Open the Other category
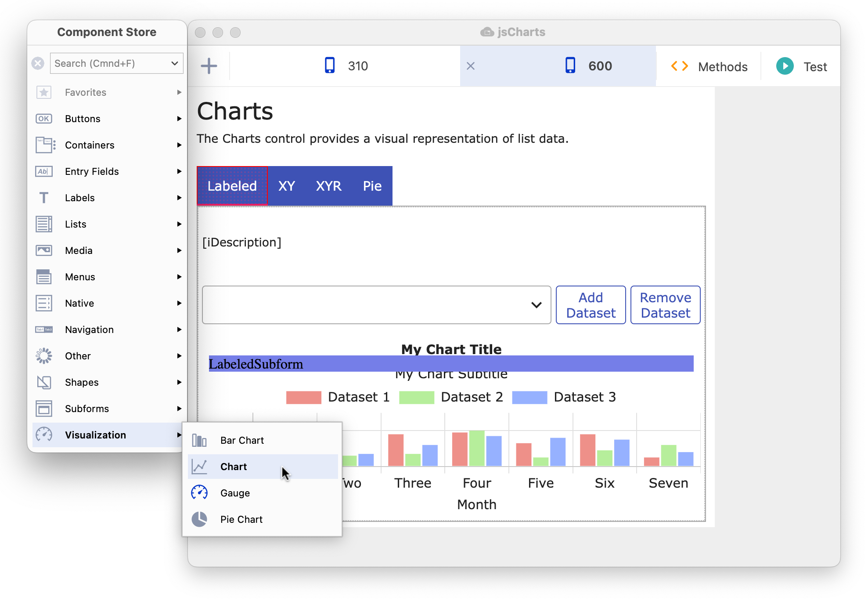The height and width of the screenshot is (601, 868). (108, 356)
